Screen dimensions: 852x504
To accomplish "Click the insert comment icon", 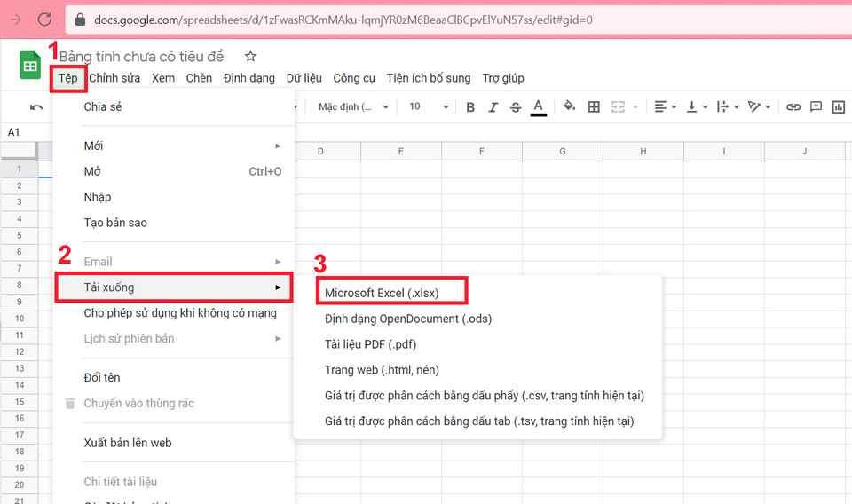I will click(x=816, y=107).
